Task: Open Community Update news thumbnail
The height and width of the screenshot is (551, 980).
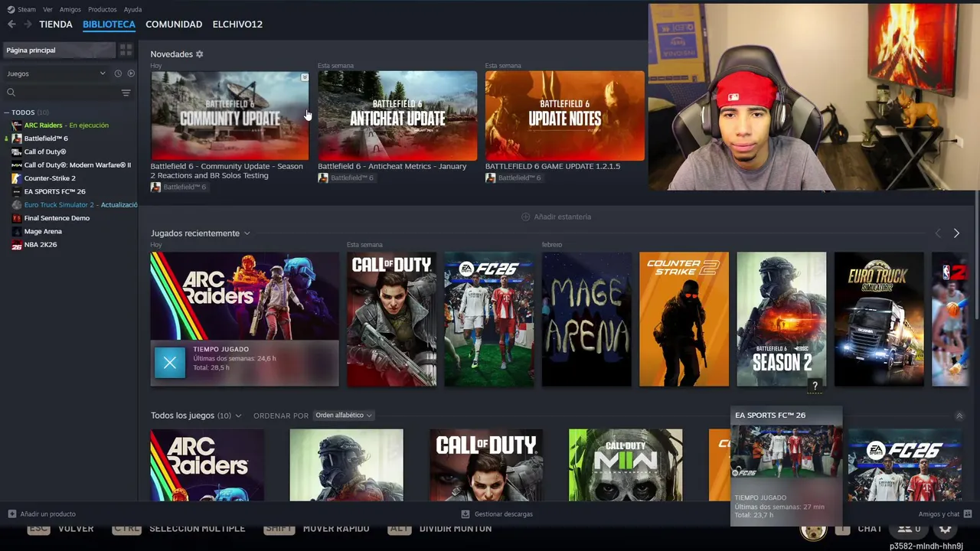Action: click(230, 116)
